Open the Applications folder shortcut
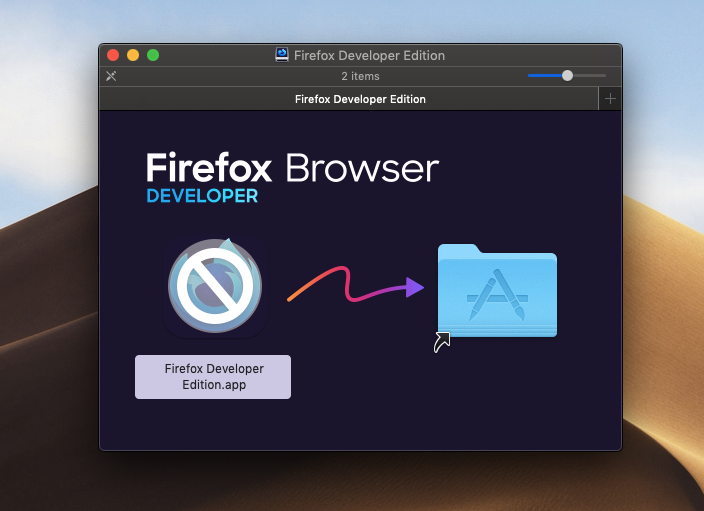 point(497,291)
